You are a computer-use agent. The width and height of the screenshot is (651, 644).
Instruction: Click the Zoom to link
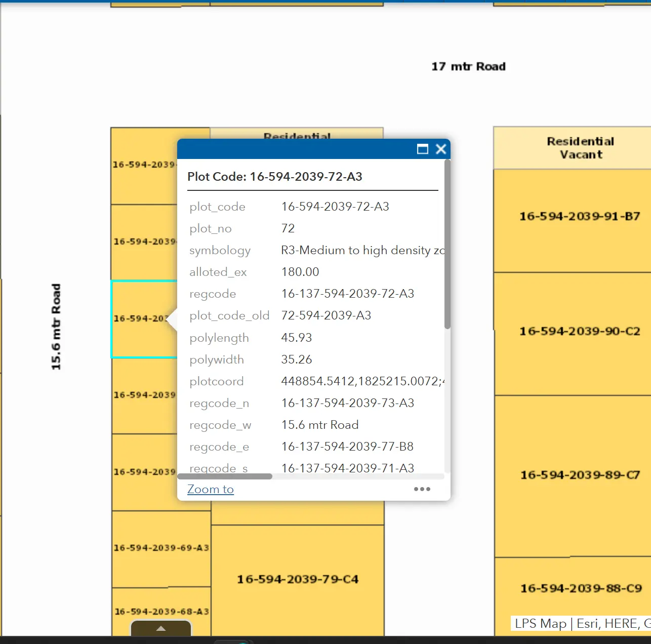point(210,489)
